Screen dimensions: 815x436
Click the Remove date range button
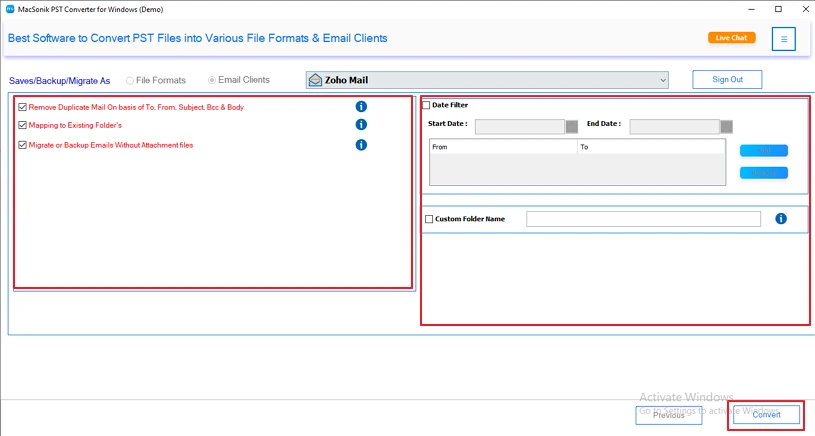[x=764, y=173]
